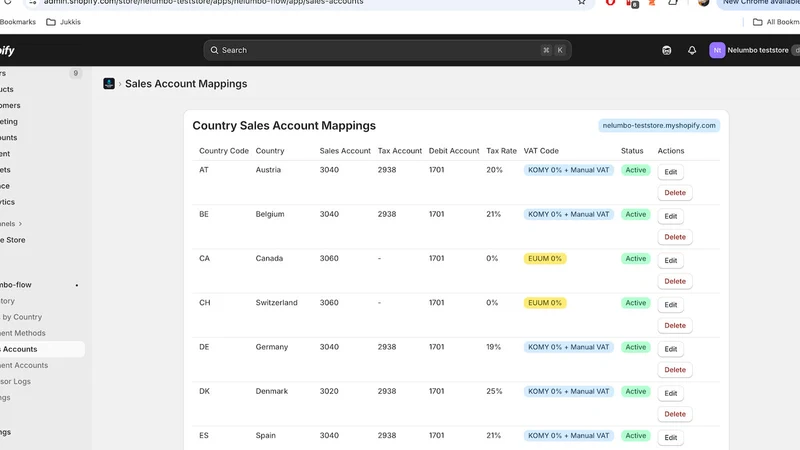Open the by Country sidebar item
This screenshot has height=450, width=800.
tap(22, 317)
